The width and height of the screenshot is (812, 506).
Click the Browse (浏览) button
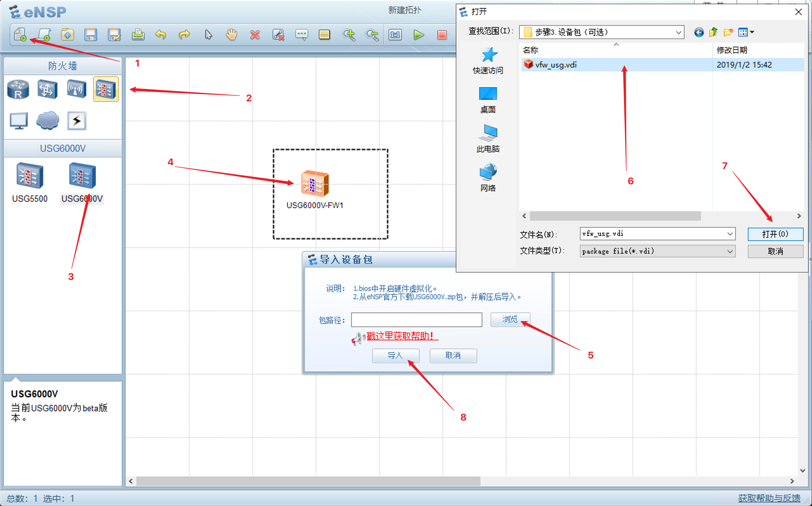(x=510, y=319)
